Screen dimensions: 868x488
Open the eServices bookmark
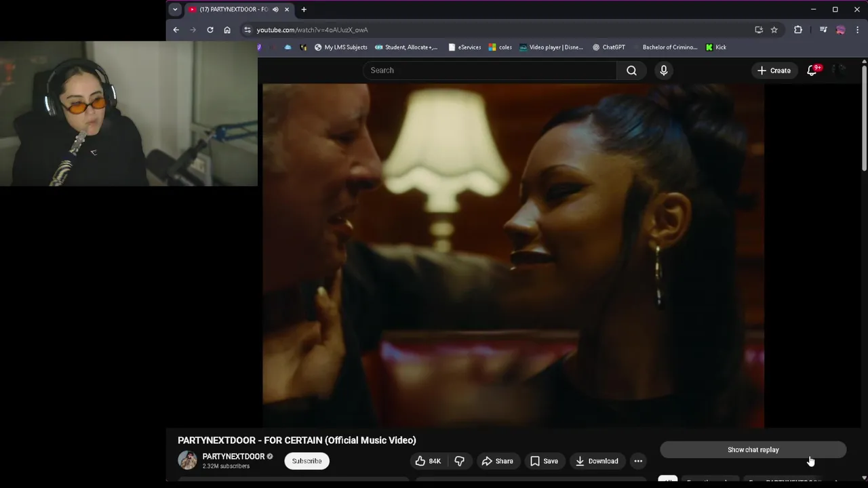pyautogui.click(x=465, y=47)
